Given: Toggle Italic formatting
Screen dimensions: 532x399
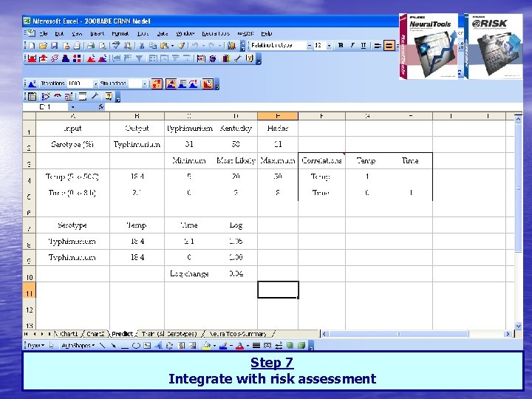Looking at the screenshot, I should 352,46.
